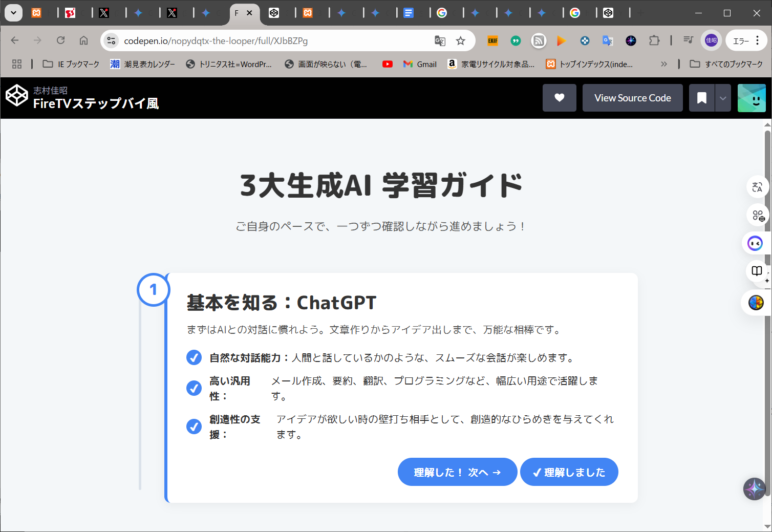Click the Google Translate icon inside the address bar

pos(440,41)
